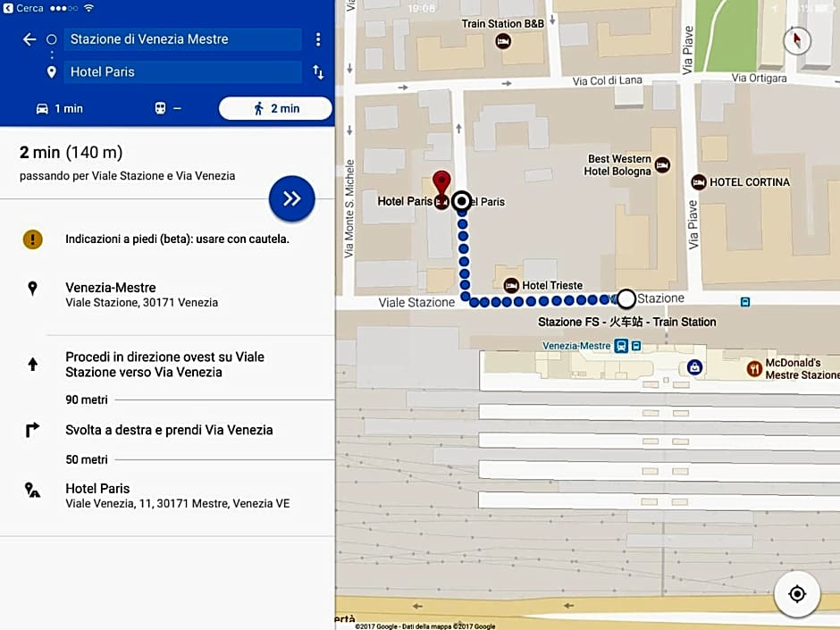Tap the walking directions beta caution notice
The image size is (840, 630).
pos(176,239)
